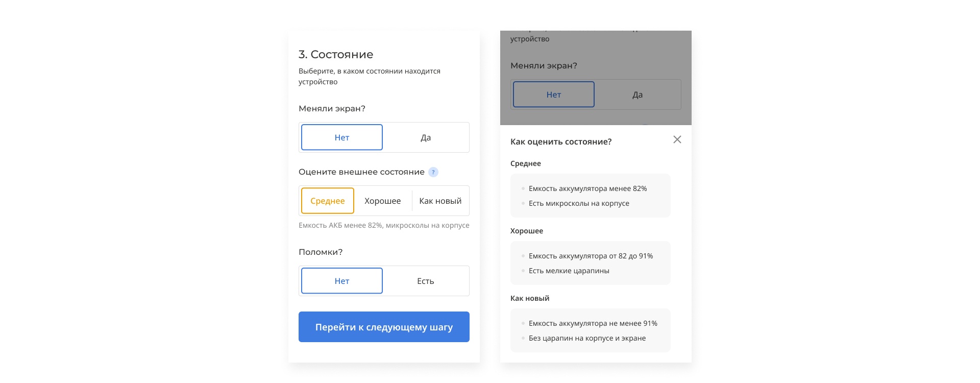Select "Нет" under Поломки
This screenshot has height=383, width=980.
tap(342, 281)
